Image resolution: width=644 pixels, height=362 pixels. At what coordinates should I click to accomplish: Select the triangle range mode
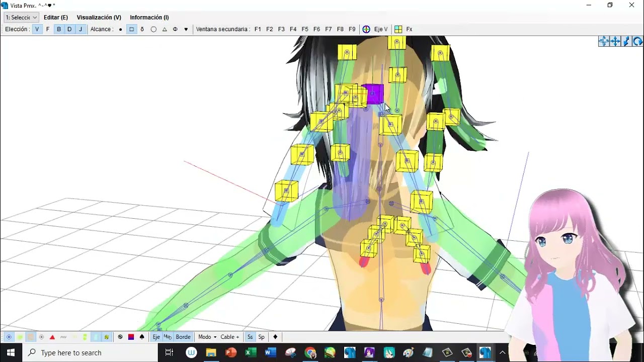(x=165, y=29)
